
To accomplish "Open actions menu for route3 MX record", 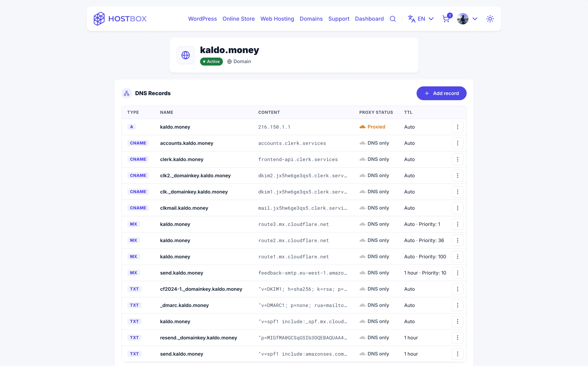I will (x=457, y=224).
